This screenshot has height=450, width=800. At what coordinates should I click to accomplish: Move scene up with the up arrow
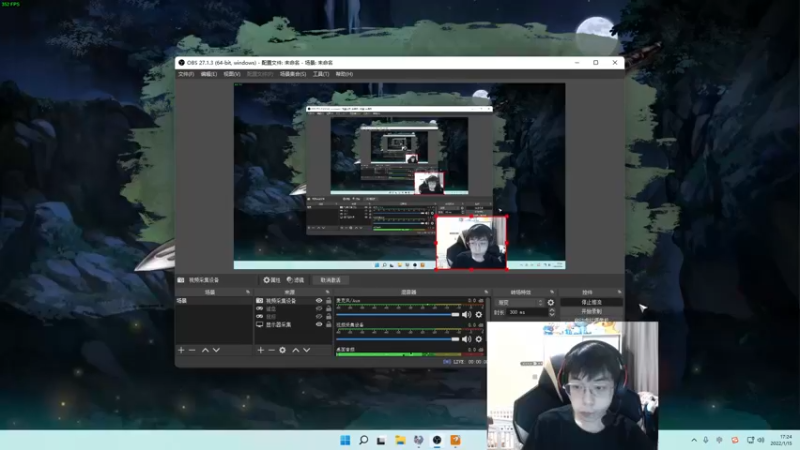205,350
